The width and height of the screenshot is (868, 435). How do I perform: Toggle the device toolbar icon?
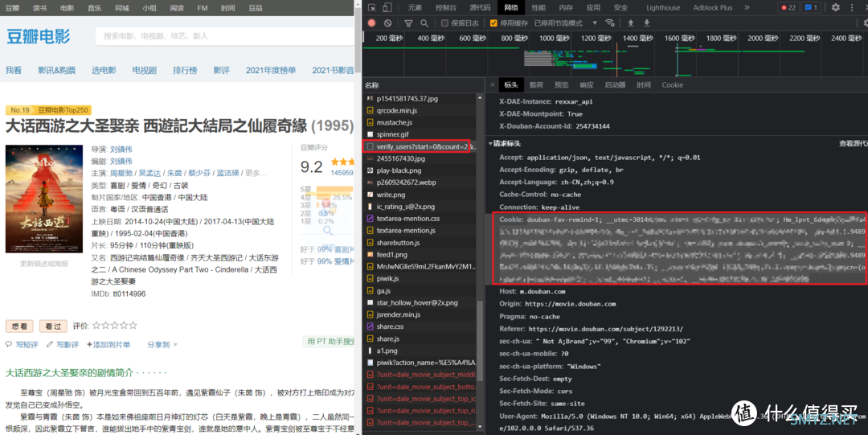(x=387, y=8)
